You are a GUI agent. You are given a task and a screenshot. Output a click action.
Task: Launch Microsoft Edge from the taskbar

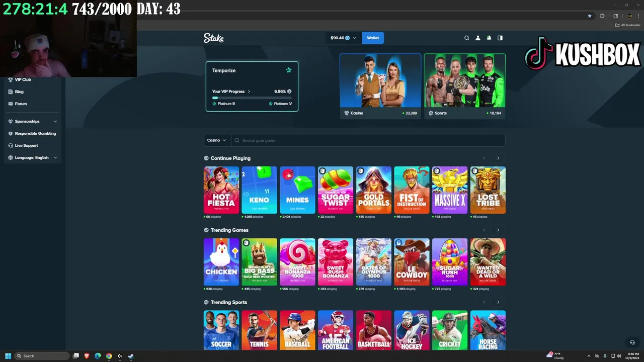98,356
